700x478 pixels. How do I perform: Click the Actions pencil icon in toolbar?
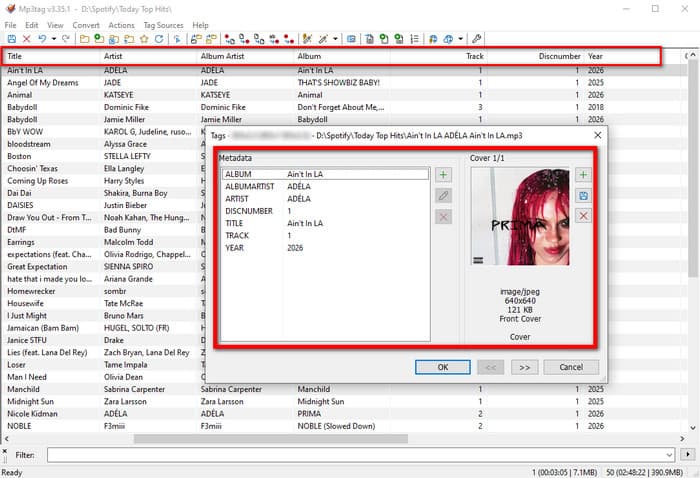(307, 39)
